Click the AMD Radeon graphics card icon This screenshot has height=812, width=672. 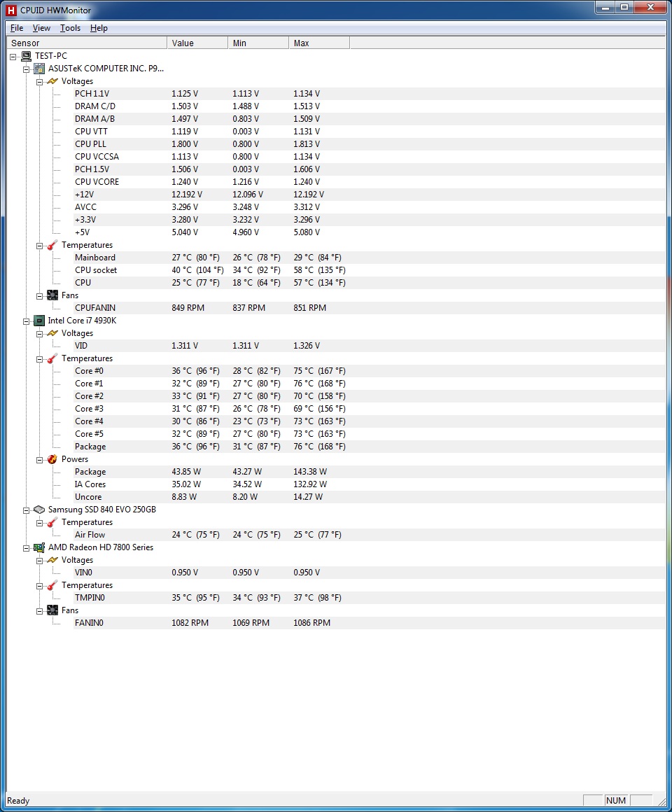[39, 547]
